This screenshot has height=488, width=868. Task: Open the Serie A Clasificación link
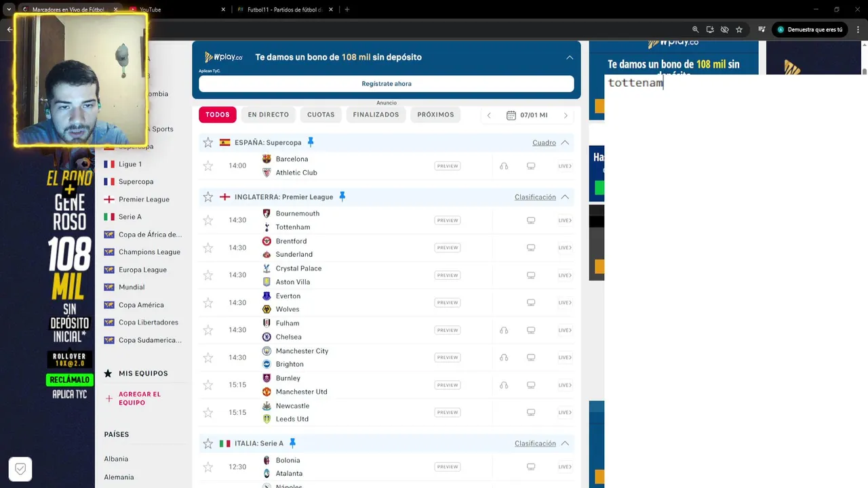[535, 443]
